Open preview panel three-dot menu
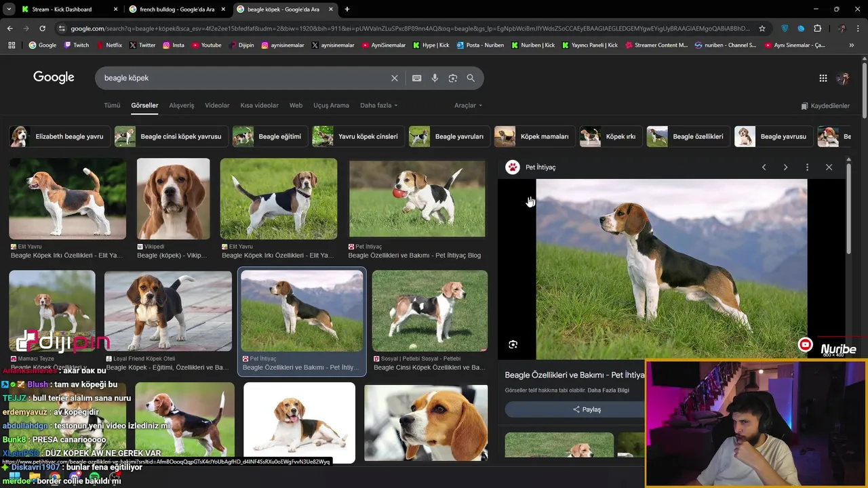The image size is (868, 488). (807, 167)
